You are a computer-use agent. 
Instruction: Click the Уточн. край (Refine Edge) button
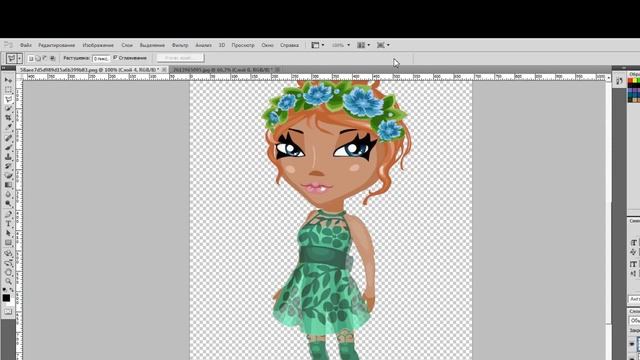point(180,58)
